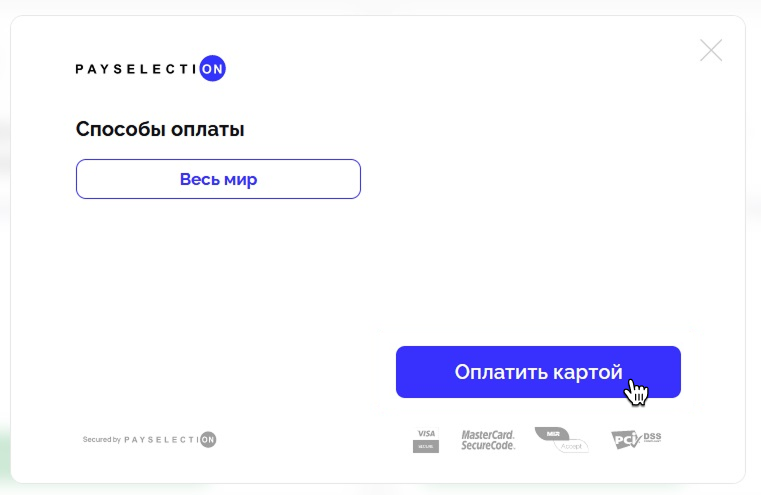Click the Accept label under MIR logo

click(x=571, y=446)
